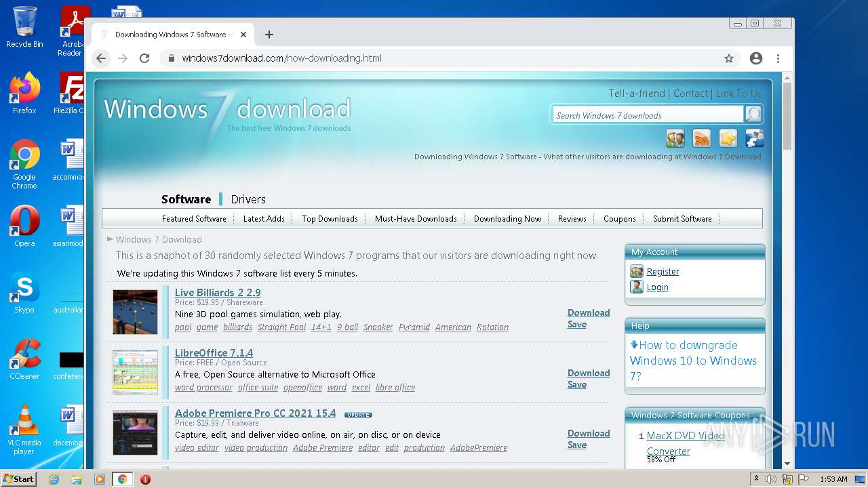Click Save link for Adobe Premiere Pro
This screenshot has height=488, width=868.
coord(577,445)
